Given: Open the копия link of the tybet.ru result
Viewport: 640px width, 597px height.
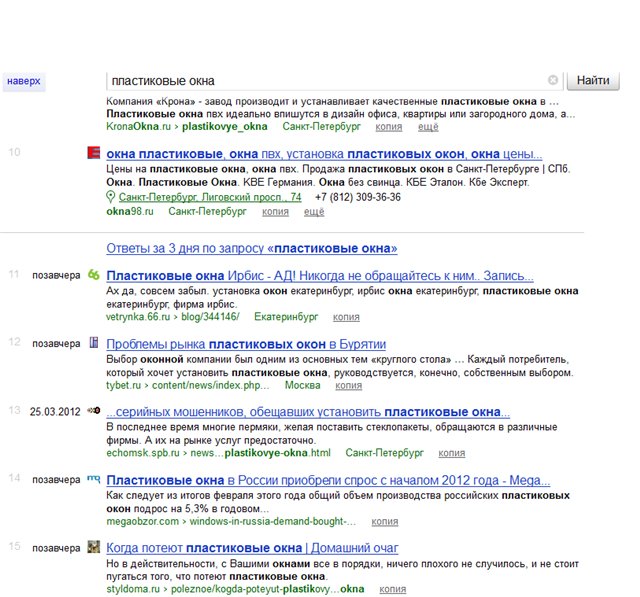Looking at the screenshot, I should (x=349, y=386).
